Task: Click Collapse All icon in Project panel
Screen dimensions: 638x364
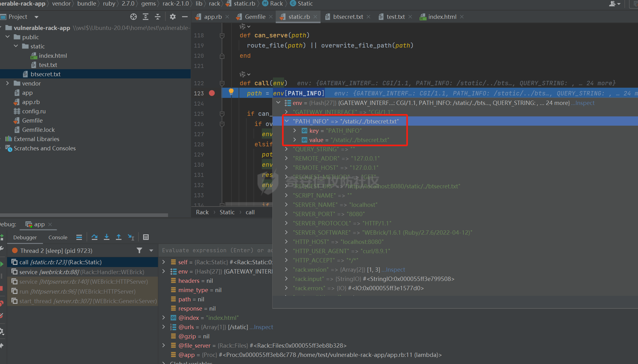Action: 158,17
